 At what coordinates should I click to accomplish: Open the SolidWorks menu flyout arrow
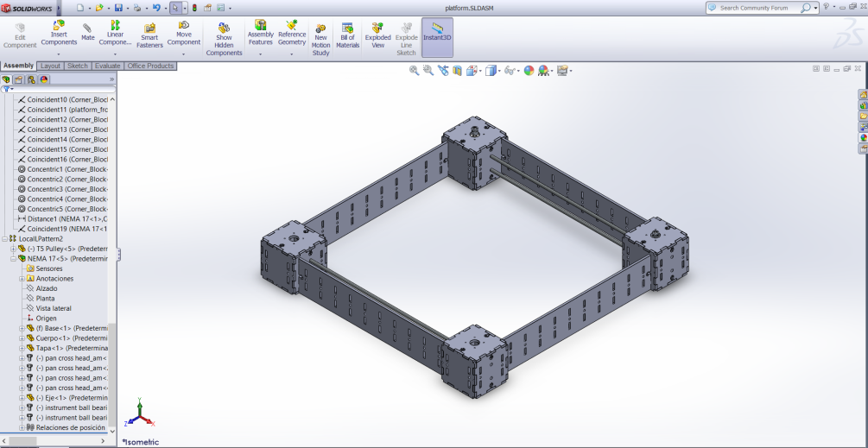pos(59,8)
